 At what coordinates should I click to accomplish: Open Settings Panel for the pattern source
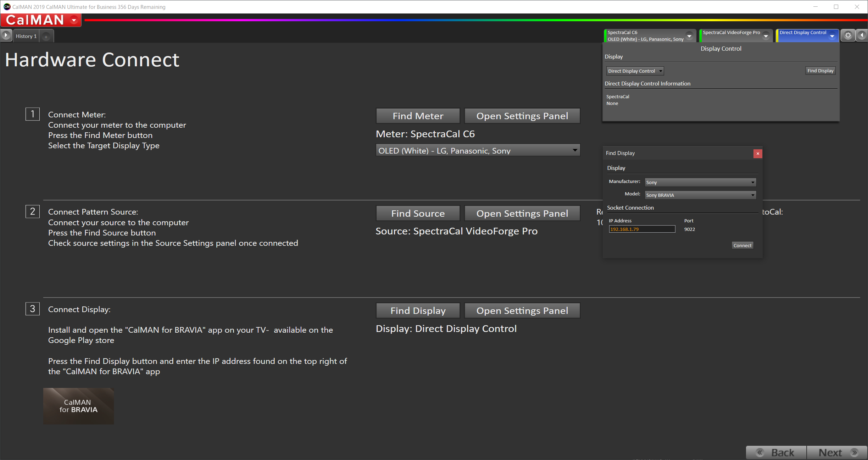coord(522,214)
